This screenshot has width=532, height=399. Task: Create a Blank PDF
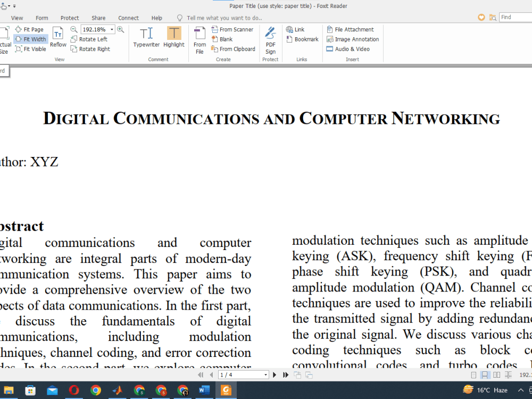pyautogui.click(x=222, y=39)
